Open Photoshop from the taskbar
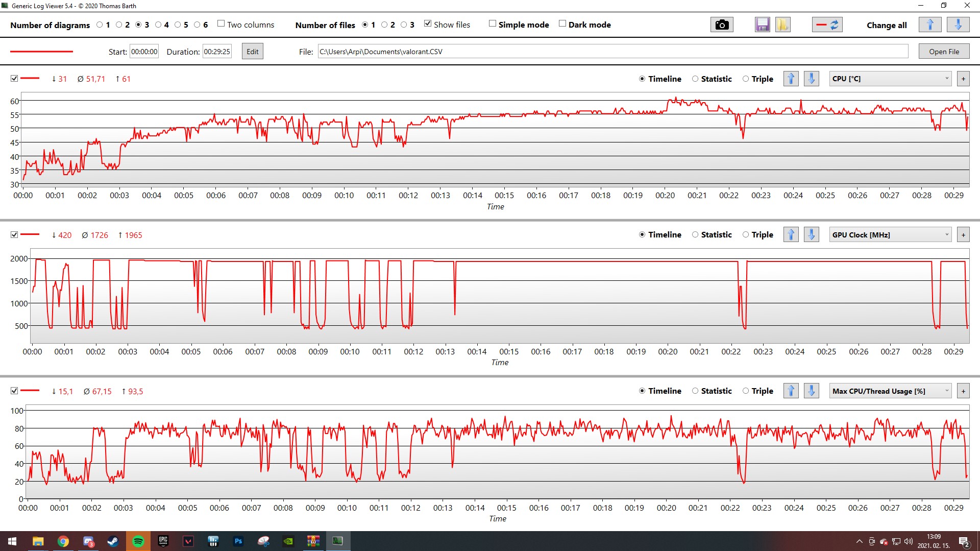 pos(238,541)
